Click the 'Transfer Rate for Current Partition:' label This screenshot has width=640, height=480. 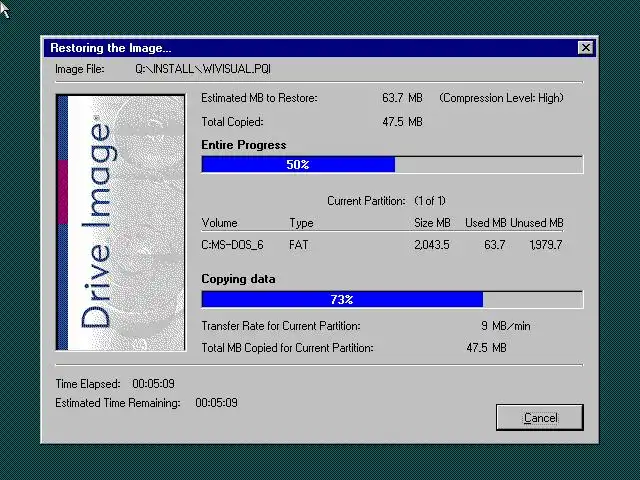(x=281, y=326)
